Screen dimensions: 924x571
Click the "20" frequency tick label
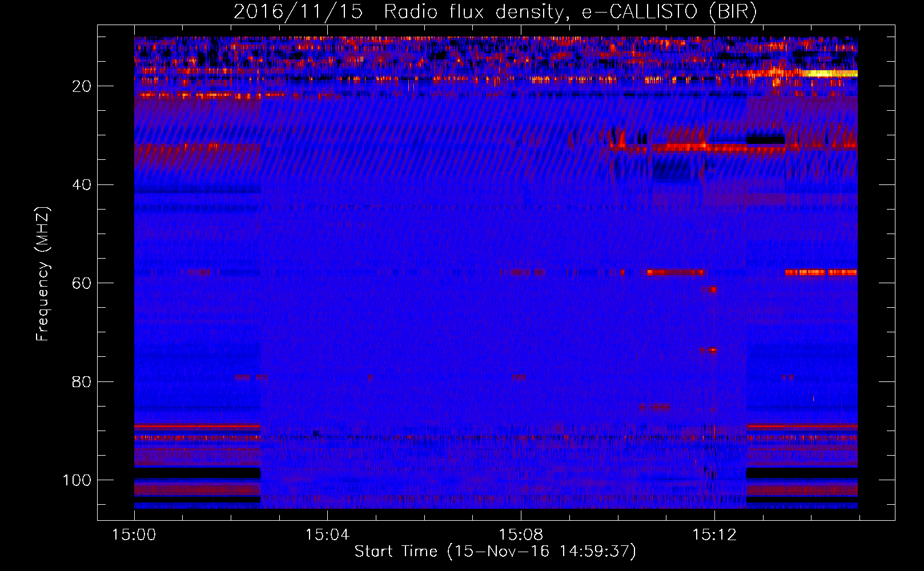point(82,86)
